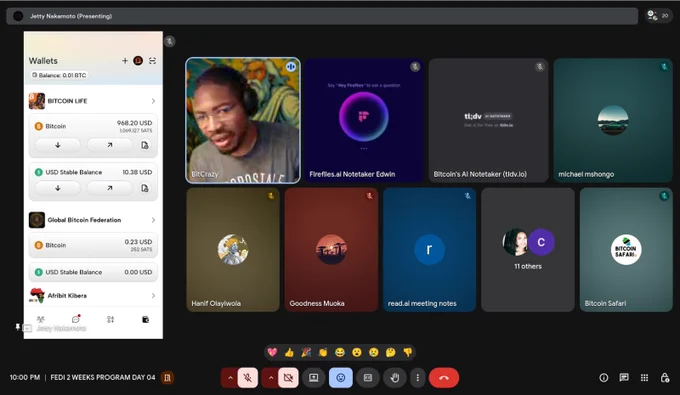
Task: Click the Afribit Kibera federation name
Action: tap(67, 296)
